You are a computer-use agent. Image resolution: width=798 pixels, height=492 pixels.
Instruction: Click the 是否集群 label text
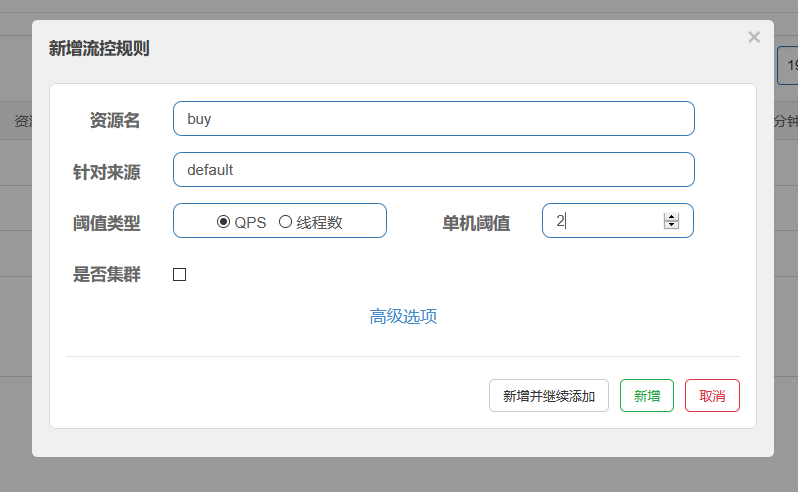(x=107, y=275)
